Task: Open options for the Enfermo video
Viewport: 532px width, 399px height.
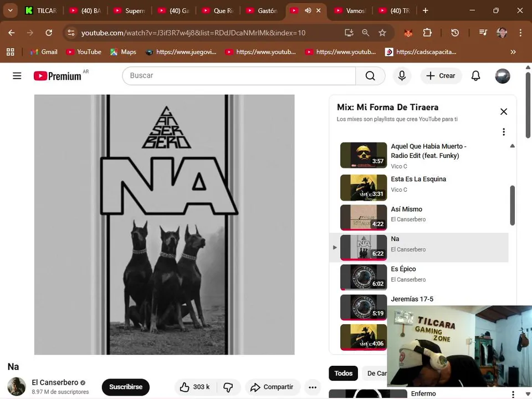Action: coord(513,394)
